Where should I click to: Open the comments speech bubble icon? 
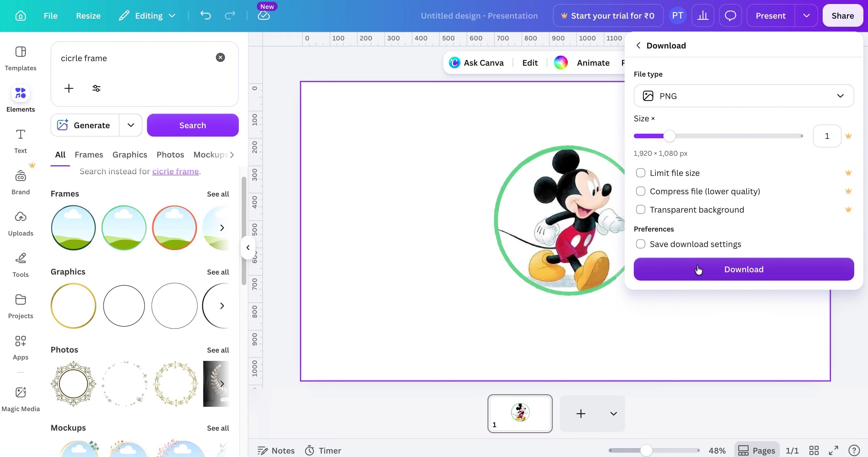tap(730, 16)
